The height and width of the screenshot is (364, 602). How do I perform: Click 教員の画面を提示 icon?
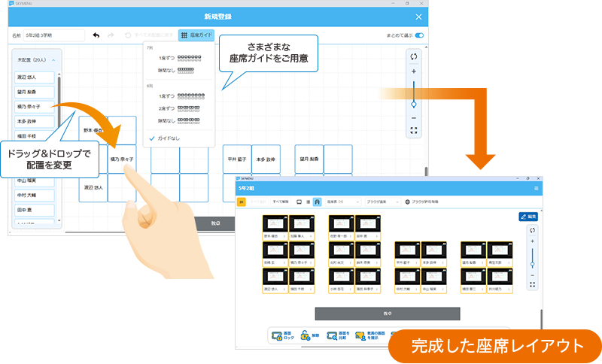point(370,335)
